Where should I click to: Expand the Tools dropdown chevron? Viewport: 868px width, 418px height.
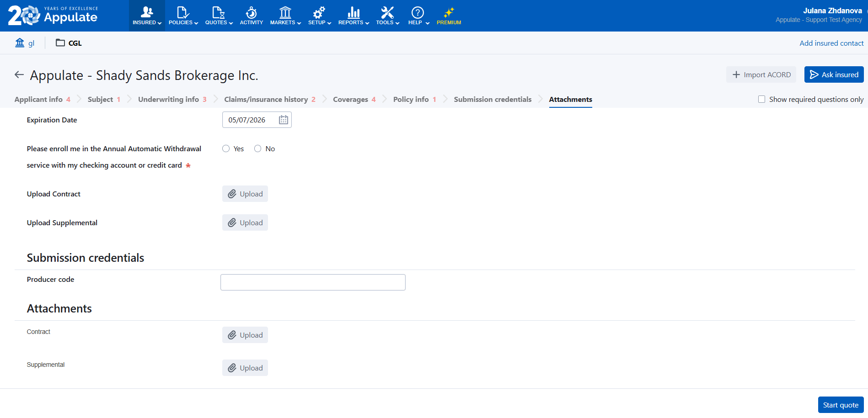point(397,23)
